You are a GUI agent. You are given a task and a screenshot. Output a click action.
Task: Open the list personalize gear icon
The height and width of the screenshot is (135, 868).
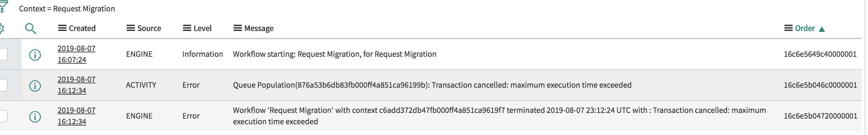[1, 28]
